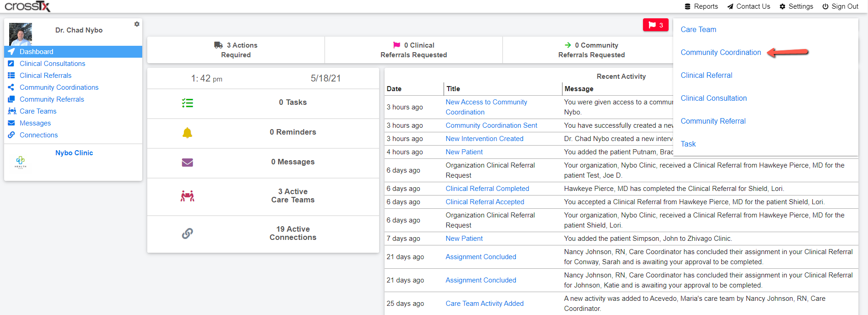Click the 3 Actions Required summary tile
The image size is (868, 315).
[236, 50]
